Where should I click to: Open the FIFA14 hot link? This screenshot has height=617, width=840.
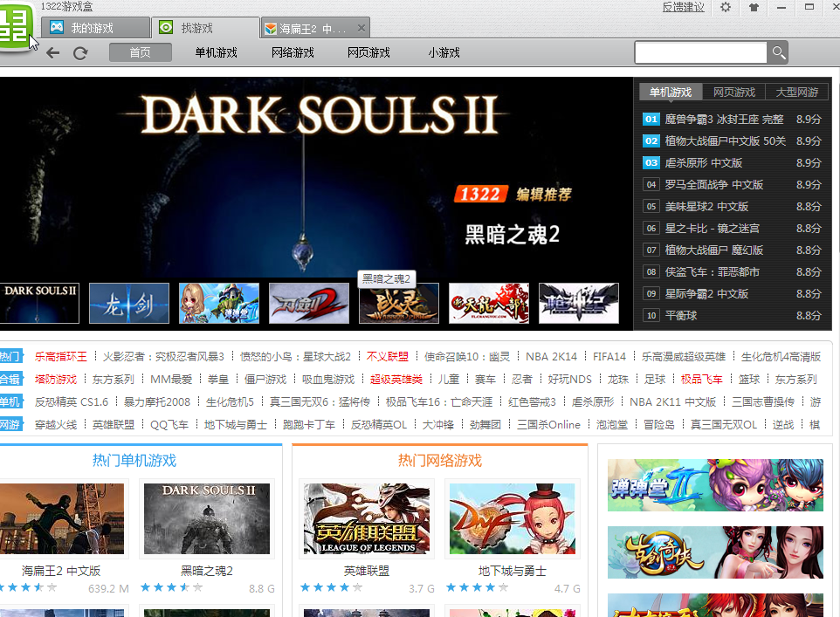609,357
